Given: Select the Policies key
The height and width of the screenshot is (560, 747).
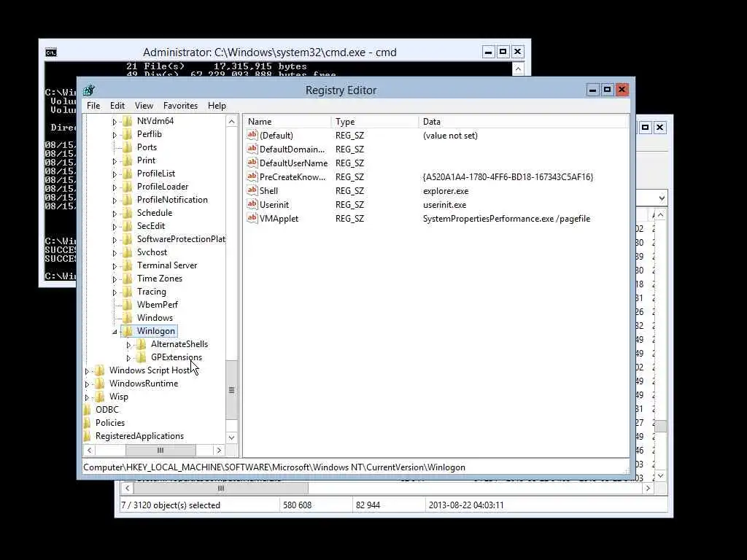Looking at the screenshot, I should click(x=110, y=423).
